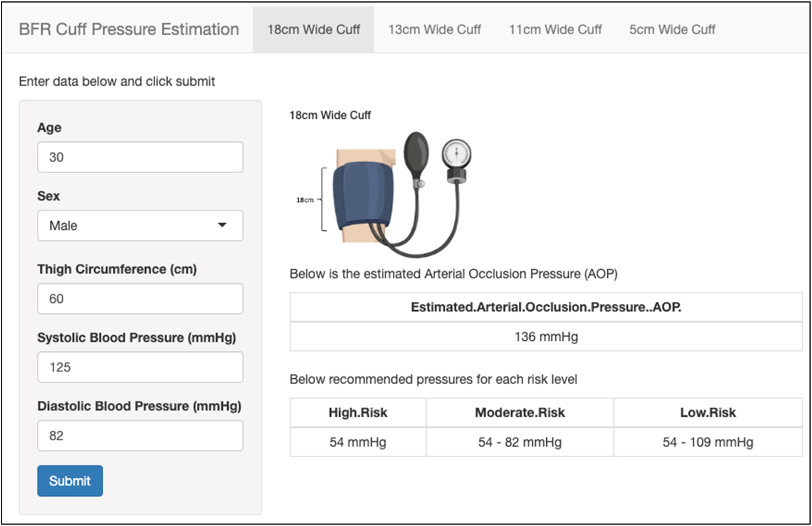The width and height of the screenshot is (812, 526).
Task: Click the Estimated Arterial Occlusion Pressure header
Action: [x=546, y=307]
